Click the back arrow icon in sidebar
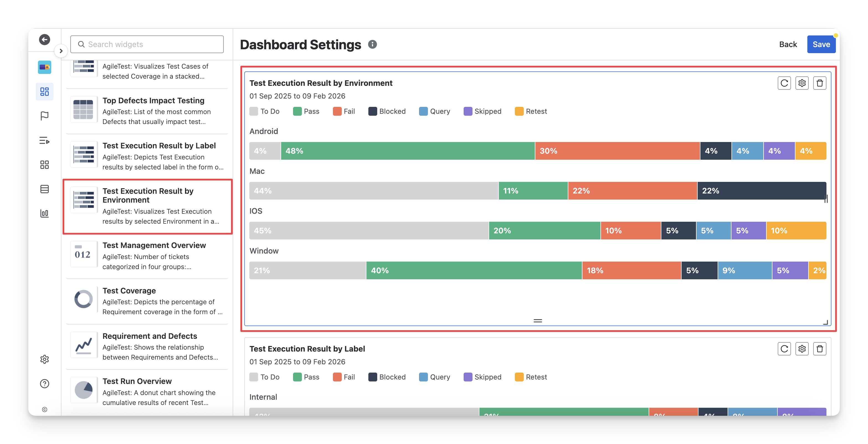The height and width of the screenshot is (444, 868). tap(45, 39)
